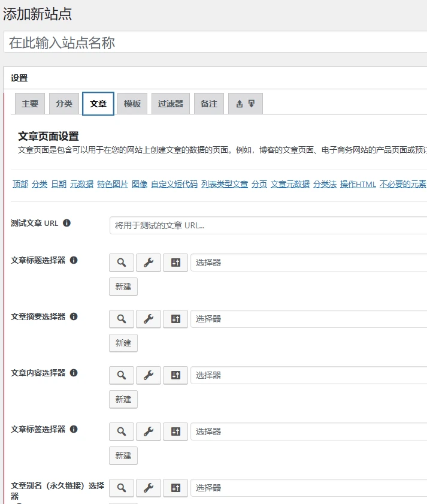Screen dimensions: 427x504
Task: Show info tooltip for 文章内容选择器
Action: pyautogui.click(x=74, y=373)
